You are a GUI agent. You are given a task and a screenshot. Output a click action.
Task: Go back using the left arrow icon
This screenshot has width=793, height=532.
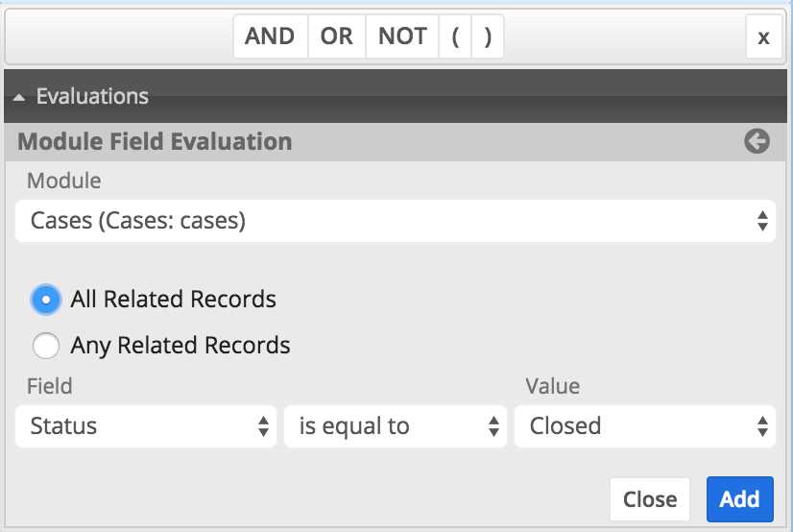(x=757, y=142)
